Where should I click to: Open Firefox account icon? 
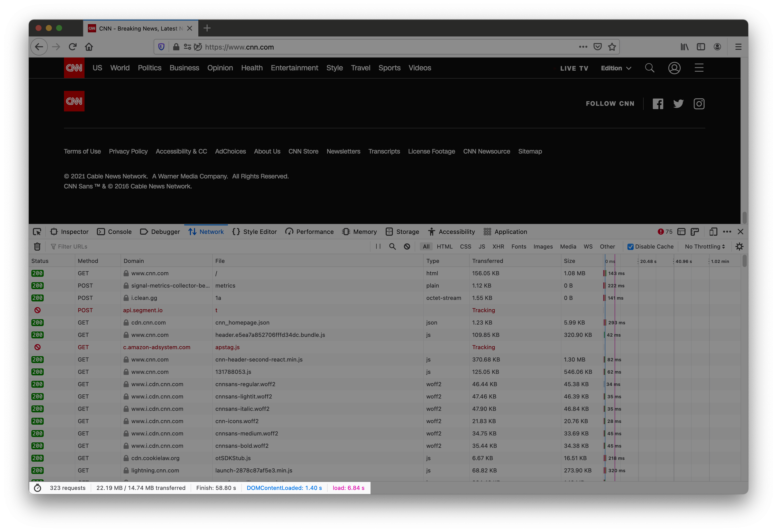pyautogui.click(x=717, y=47)
